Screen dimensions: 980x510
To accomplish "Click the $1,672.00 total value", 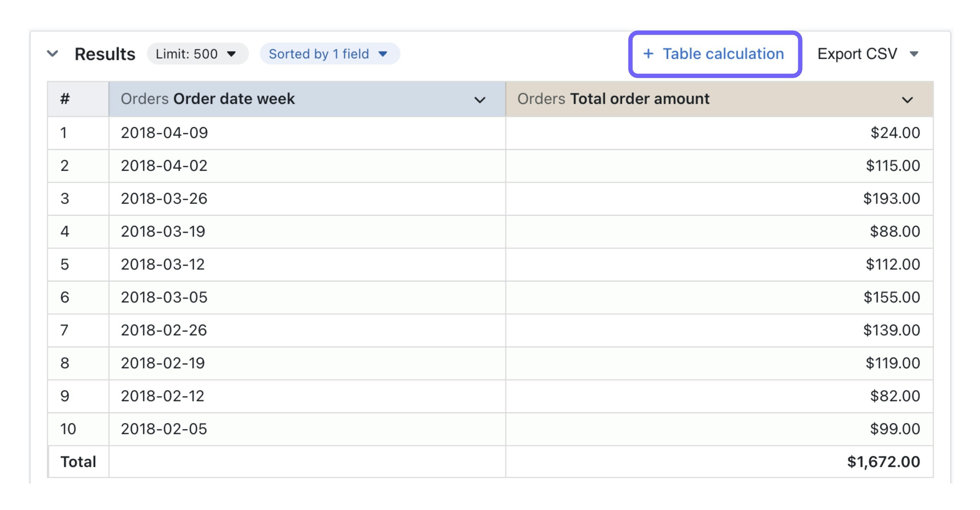I will [x=883, y=462].
